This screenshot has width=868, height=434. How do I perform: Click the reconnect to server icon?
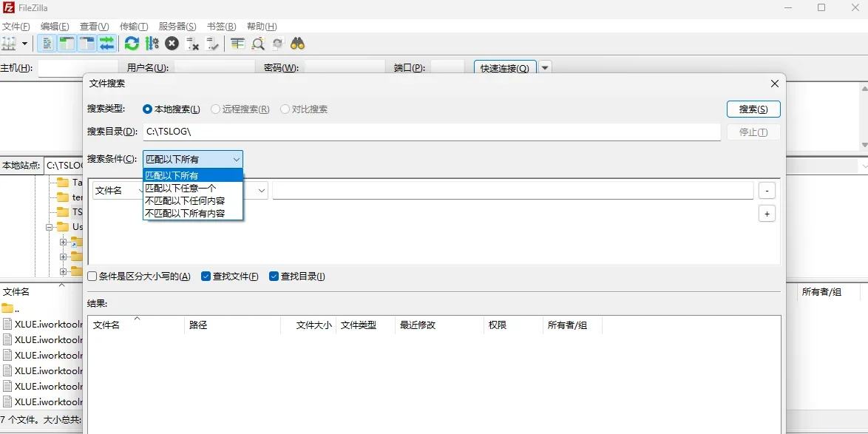(212, 43)
